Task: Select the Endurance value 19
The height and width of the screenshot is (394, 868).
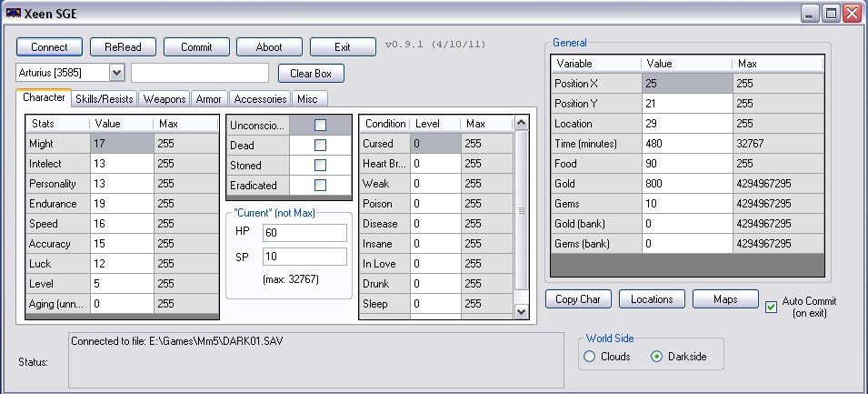Action: [122, 204]
